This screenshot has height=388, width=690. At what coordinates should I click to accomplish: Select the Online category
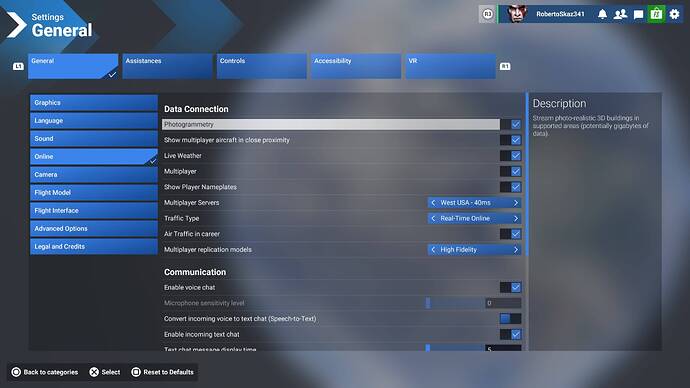(94, 157)
